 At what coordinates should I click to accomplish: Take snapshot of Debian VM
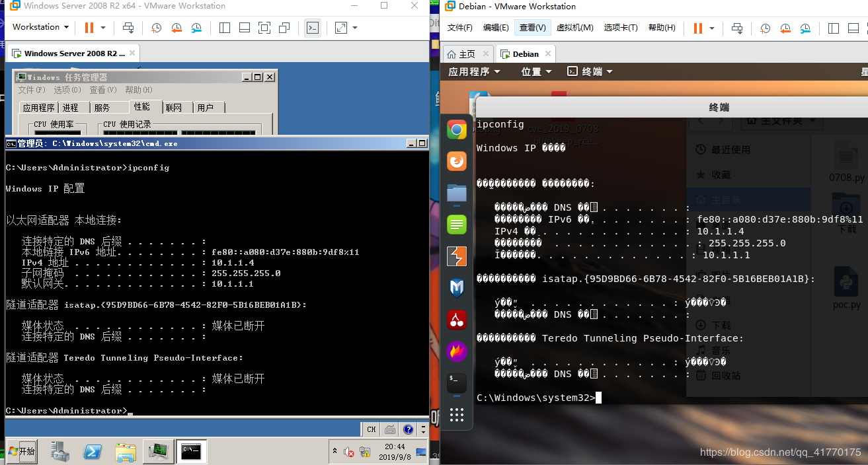(x=765, y=28)
